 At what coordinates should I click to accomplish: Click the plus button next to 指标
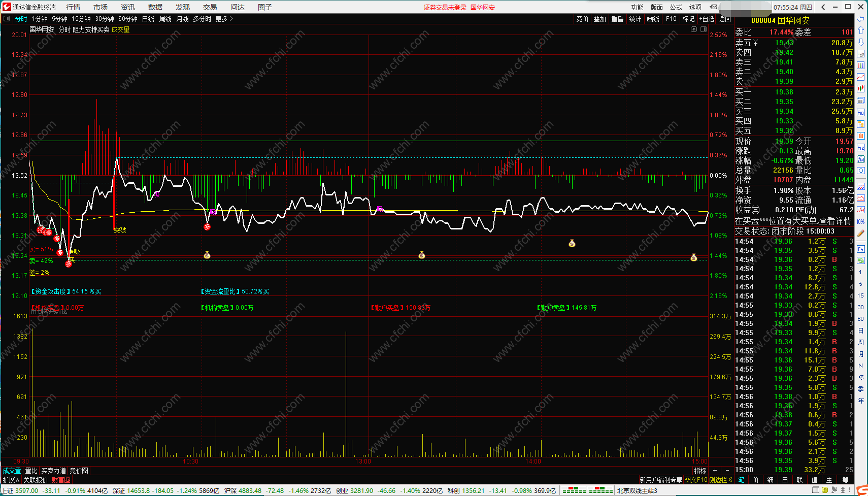click(x=715, y=471)
